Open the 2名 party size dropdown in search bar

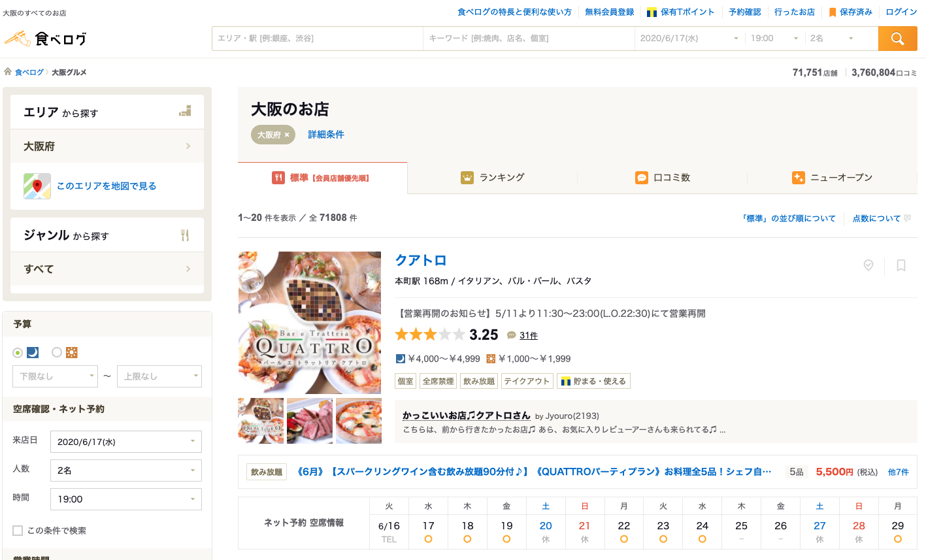pos(833,39)
